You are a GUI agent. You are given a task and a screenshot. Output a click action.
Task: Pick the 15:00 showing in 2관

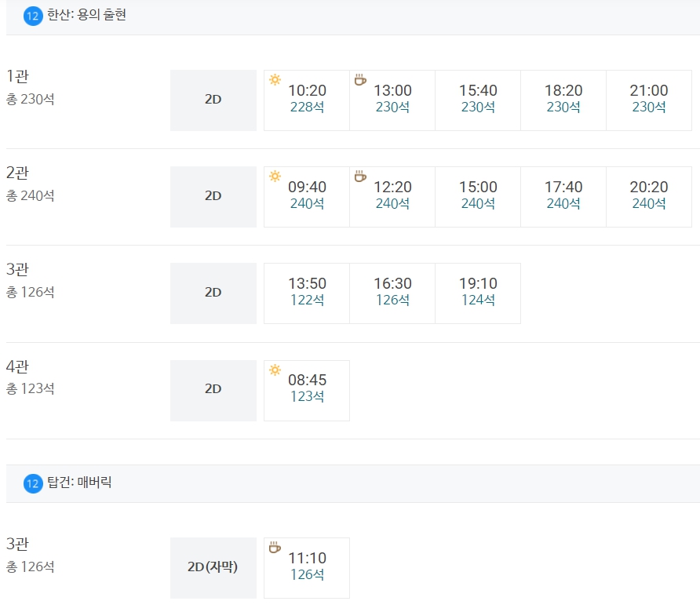478,197
